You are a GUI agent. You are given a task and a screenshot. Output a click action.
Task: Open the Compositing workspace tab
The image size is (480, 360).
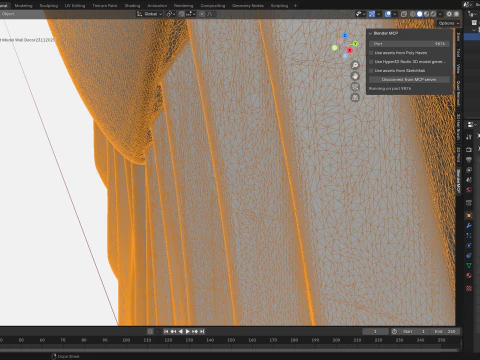(x=213, y=6)
